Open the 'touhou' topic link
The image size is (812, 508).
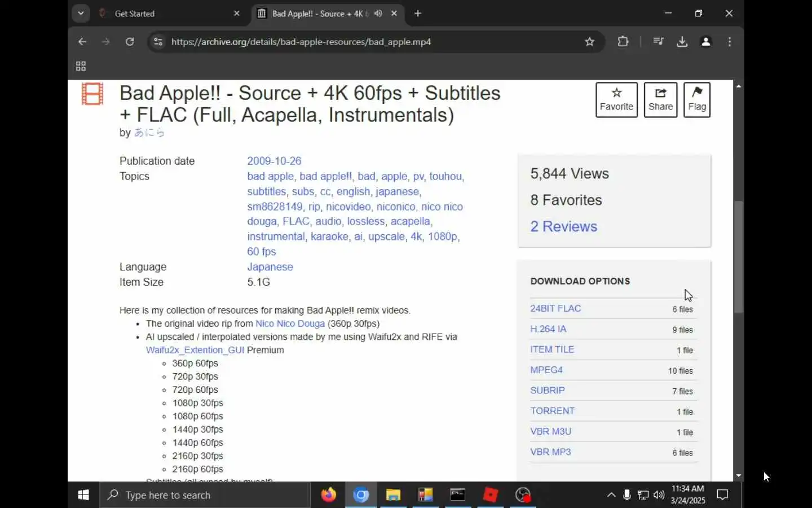(445, 176)
